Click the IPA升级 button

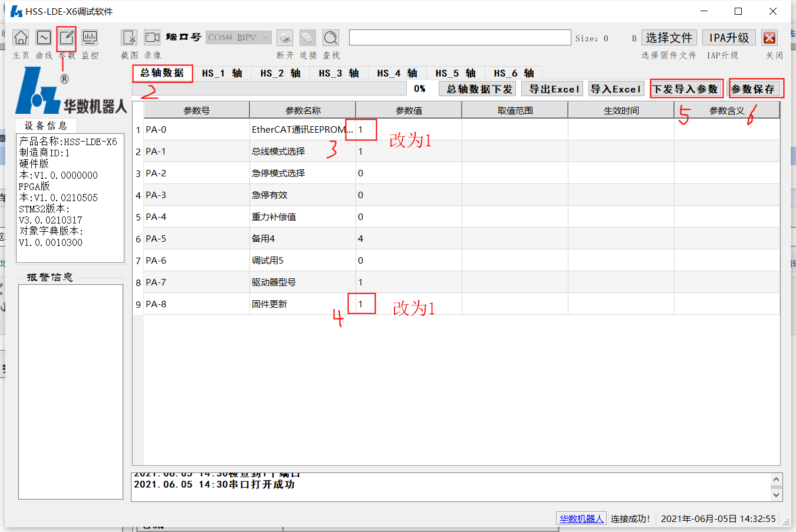click(x=729, y=38)
